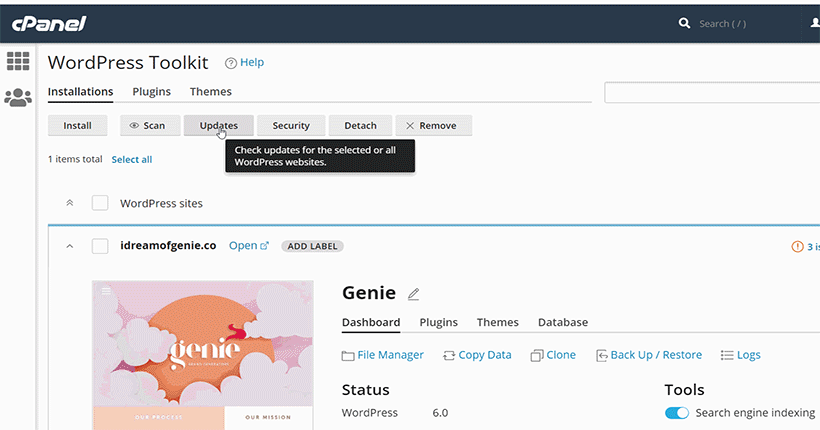Open the Genie Database tab
The height and width of the screenshot is (430, 820).
(x=563, y=322)
